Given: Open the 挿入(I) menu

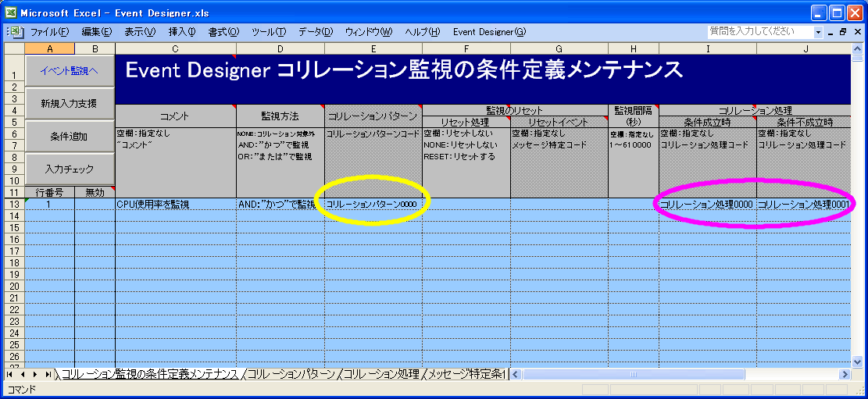Looking at the screenshot, I should (182, 32).
